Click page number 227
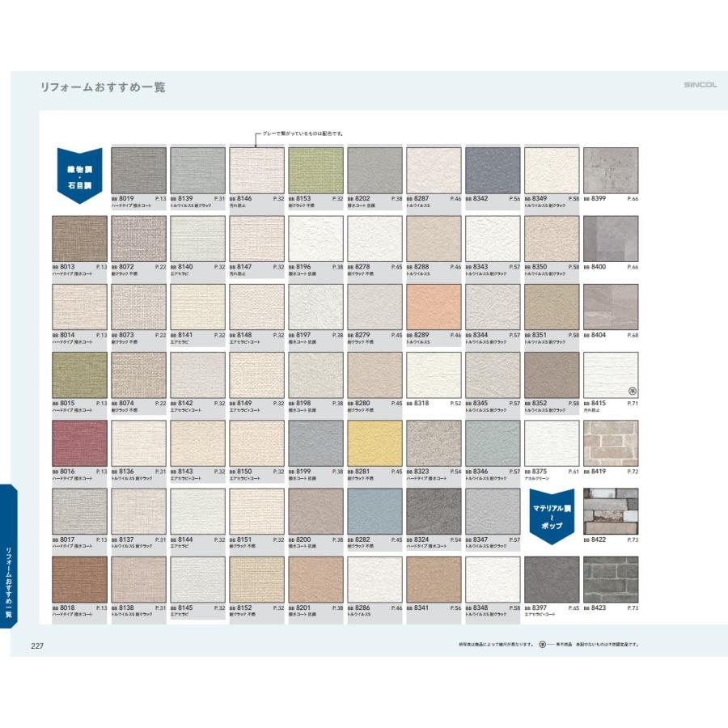 (36, 645)
